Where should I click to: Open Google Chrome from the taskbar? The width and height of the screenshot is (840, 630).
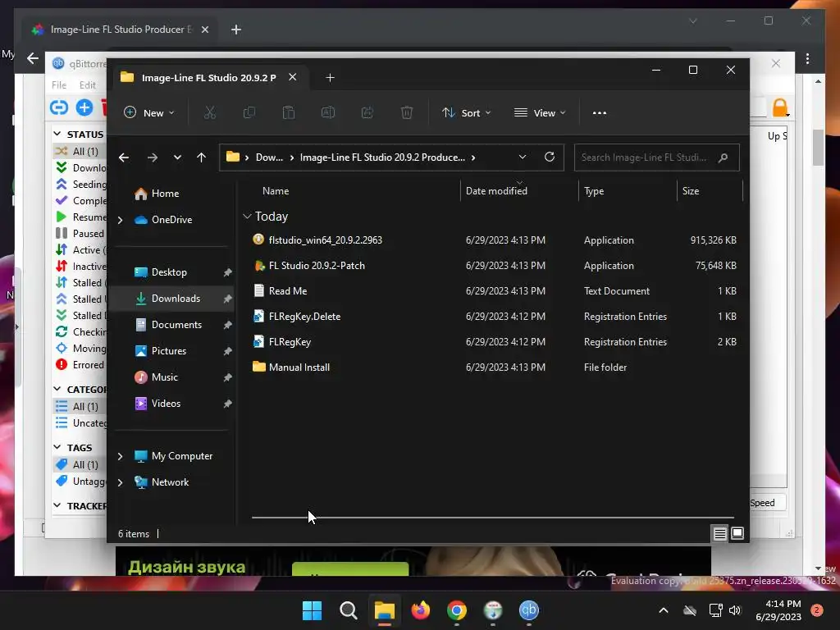pos(456,610)
